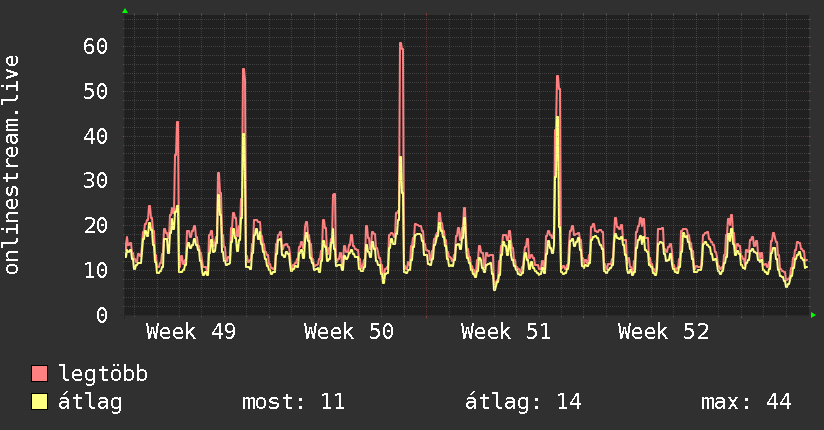The width and height of the screenshot is (824, 430).
Task: Click the "átlag: 14" statistic value
Action: pyautogui.click(x=523, y=403)
